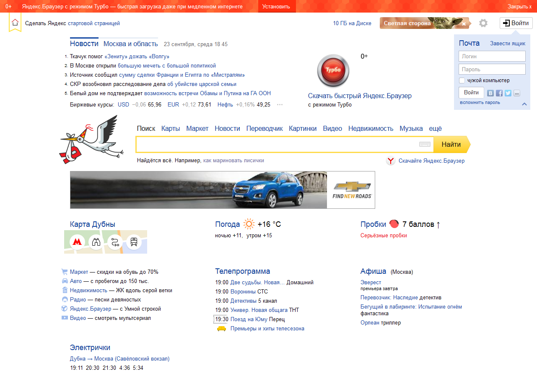
Task: Open the Погода heading link
Action: click(x=228, y=224)
